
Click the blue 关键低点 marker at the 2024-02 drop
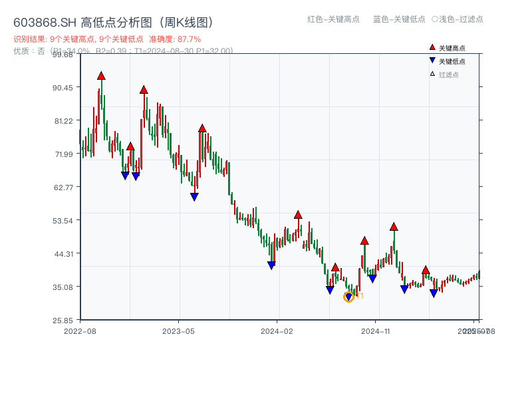click(x=272, y=263)
